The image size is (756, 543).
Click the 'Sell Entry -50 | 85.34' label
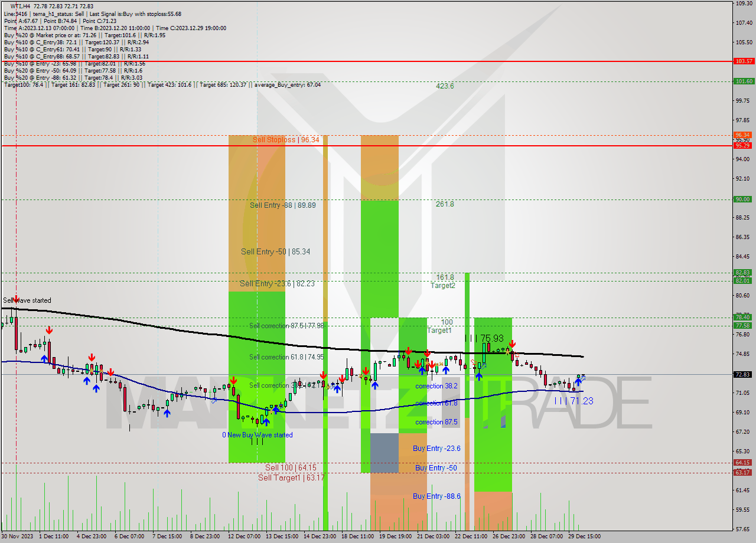click(x=275, y=251)
